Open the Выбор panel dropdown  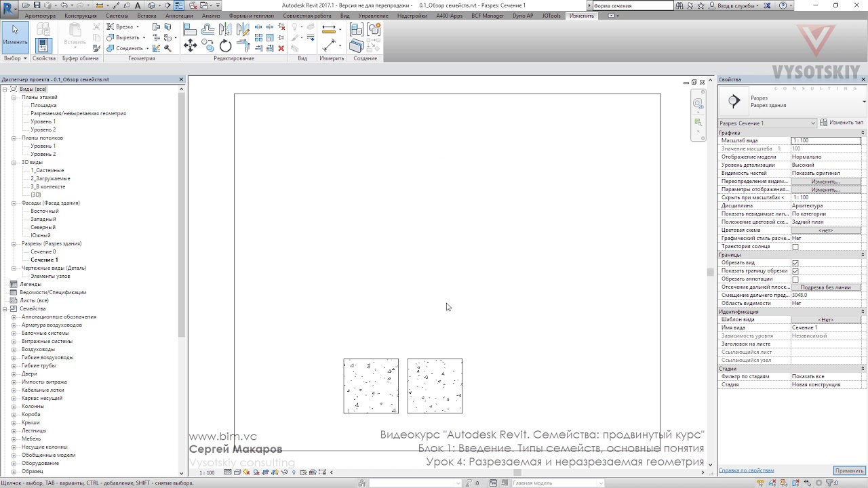tap(15, 58)
